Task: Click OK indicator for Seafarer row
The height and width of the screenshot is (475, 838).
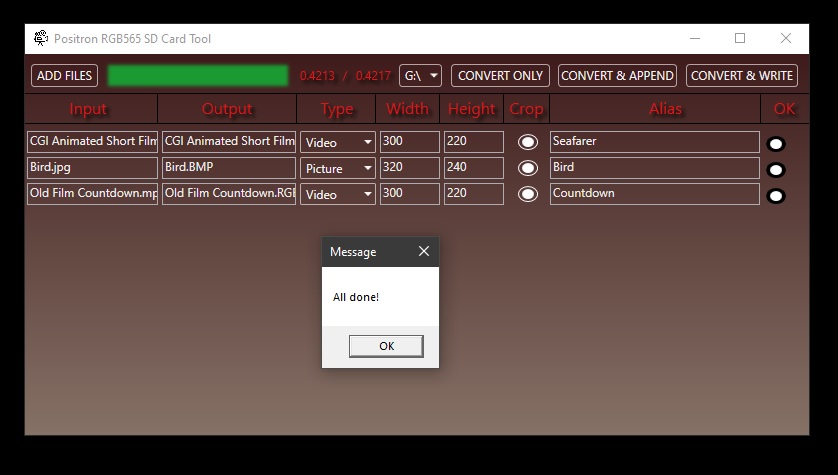Action: coord(776,144)
